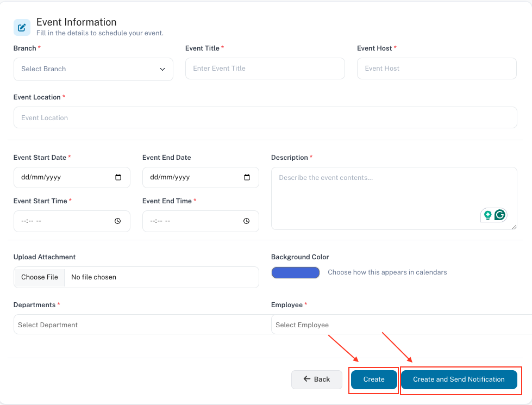Screen dimensions: 532x405
Task: Open calendar picker for Event End Date
Action: click(x=247, y=177)
